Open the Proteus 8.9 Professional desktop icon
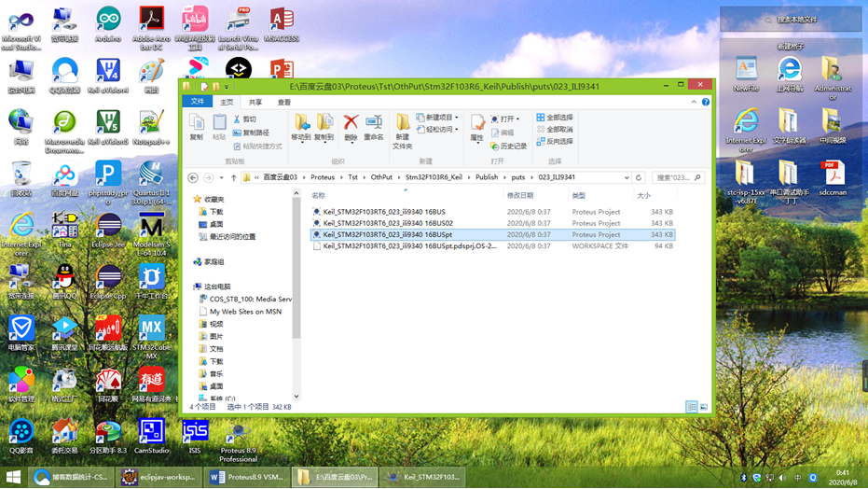Viewport: 868px width, 489px height. (x=238, y=440)
